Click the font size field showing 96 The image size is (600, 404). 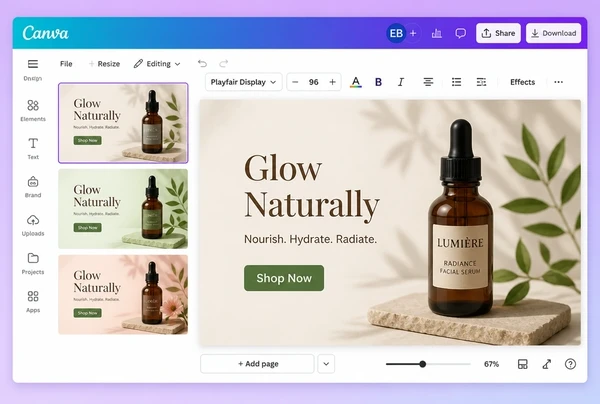(314, 82)
